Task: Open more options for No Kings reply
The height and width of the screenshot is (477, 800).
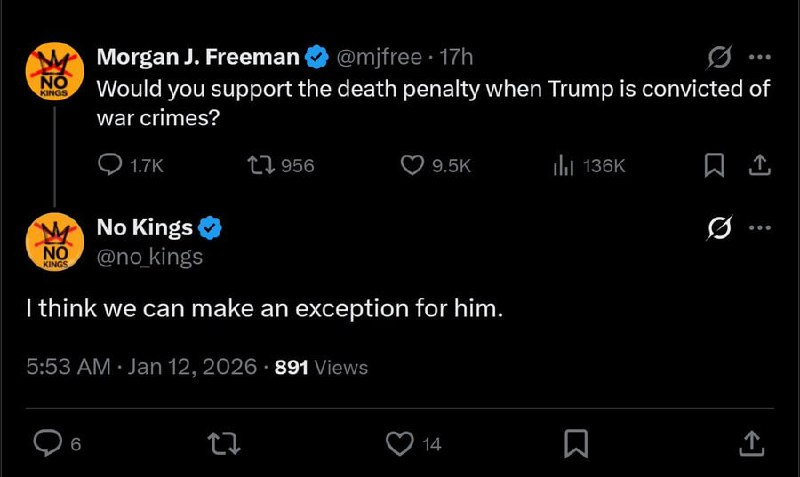Action: coord(760,229)
